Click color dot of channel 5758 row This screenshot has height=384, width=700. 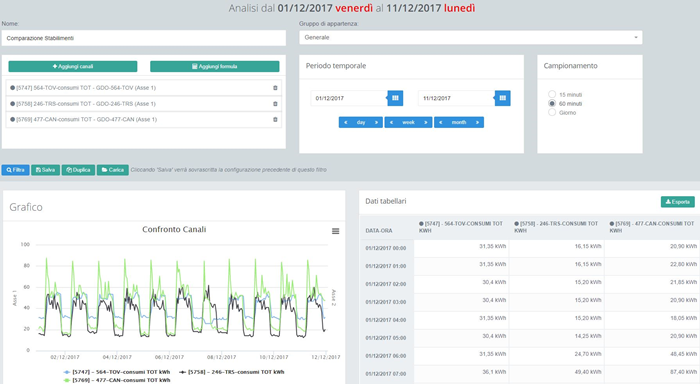pyautogui.click(x=12, y=104)
